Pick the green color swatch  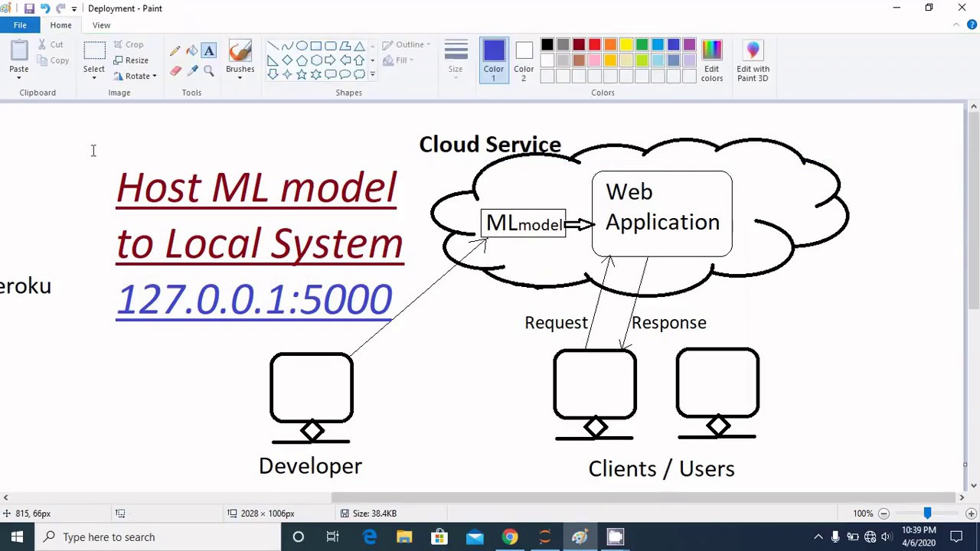(642, 45)
